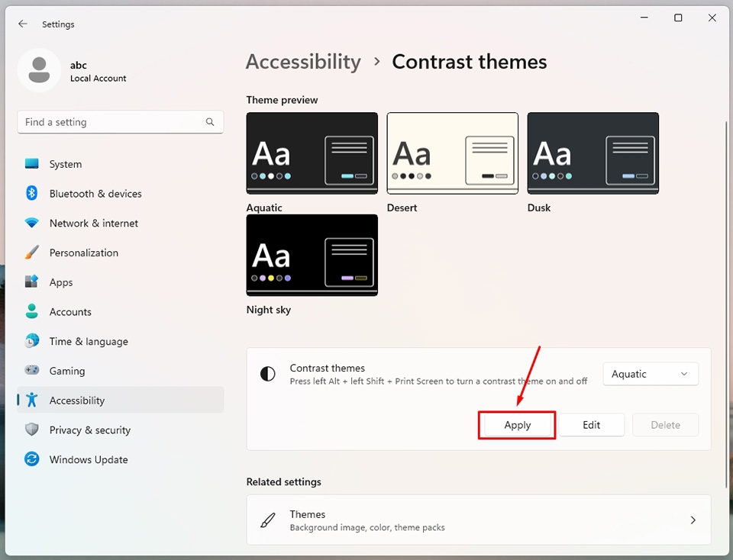Screen dimensions: 733x560
Task: Click the Time & language globe icon
Action: [32, 340]
